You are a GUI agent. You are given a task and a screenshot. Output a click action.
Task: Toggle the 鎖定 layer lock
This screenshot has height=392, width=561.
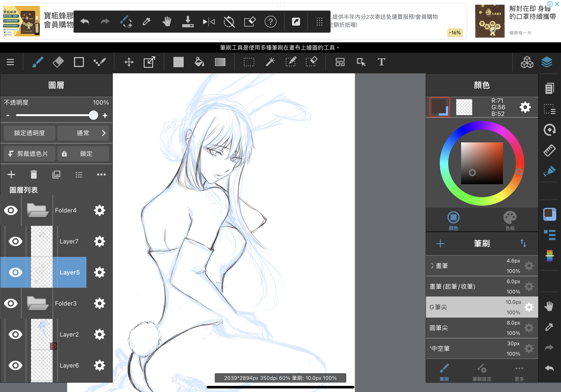83,154
